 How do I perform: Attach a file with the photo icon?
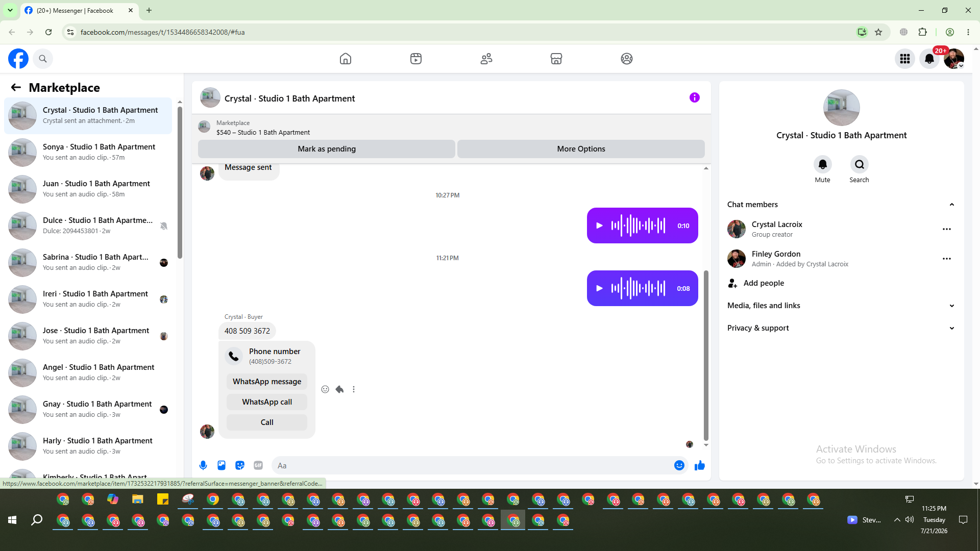coord(222,465)
